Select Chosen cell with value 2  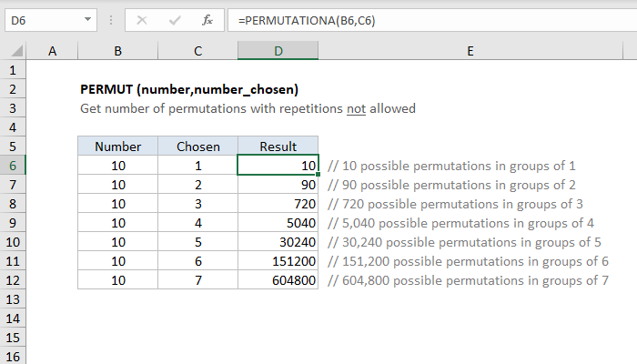tap(197, 185)
